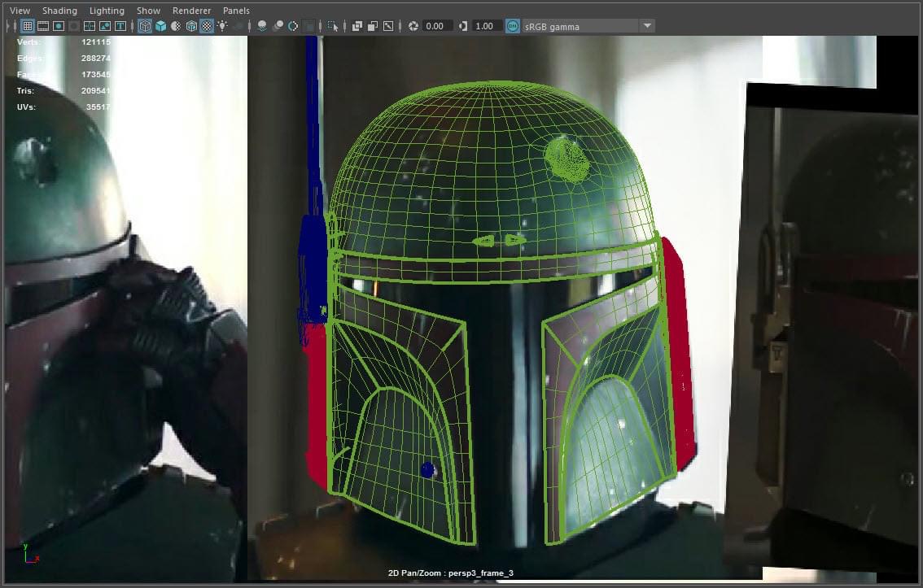Select the smooth shade all cube icon

tap(160, 26)
